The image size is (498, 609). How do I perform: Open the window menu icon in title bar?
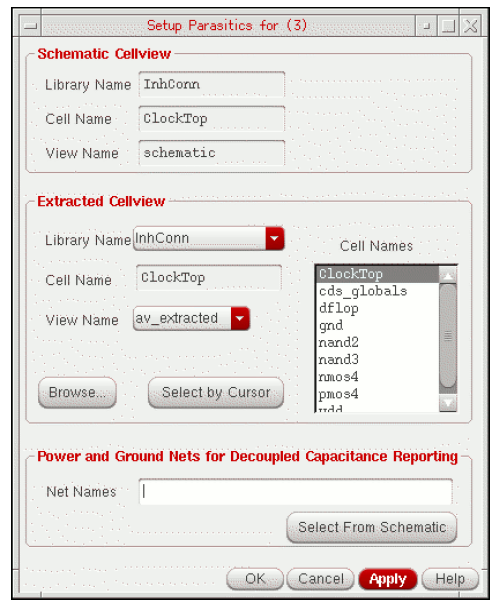click(x=30, y=26)
